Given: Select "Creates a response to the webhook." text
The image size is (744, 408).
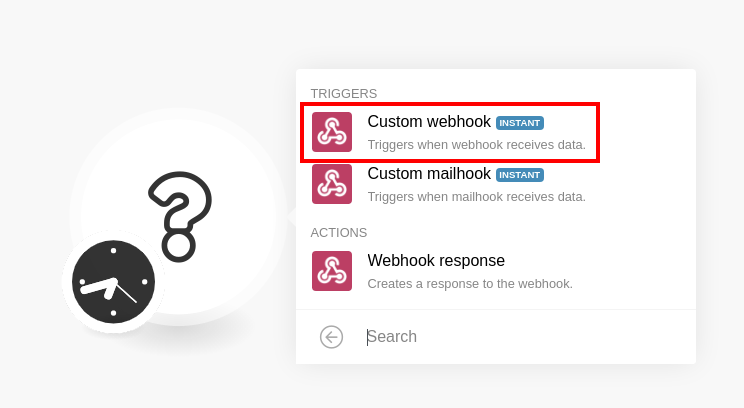Looking at the screenshot, I should (470, 284).
